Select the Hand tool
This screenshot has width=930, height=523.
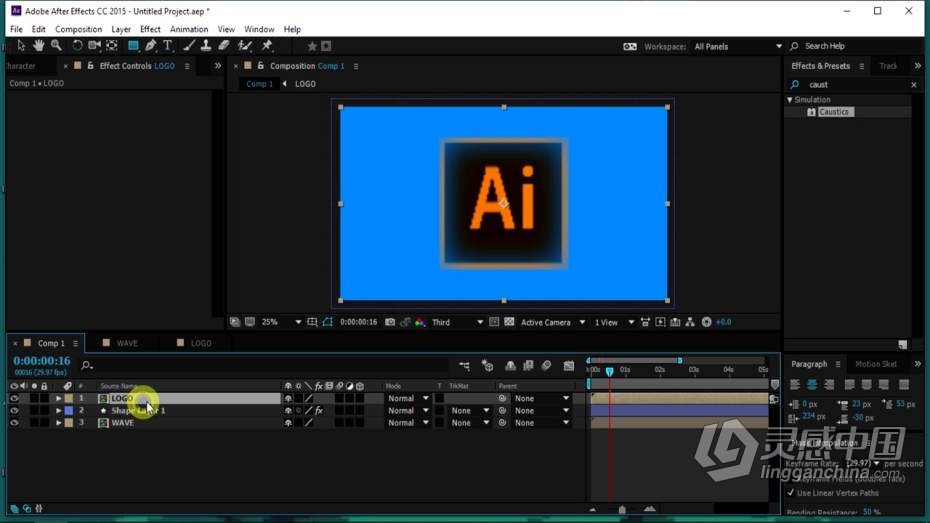coord(39,46)
